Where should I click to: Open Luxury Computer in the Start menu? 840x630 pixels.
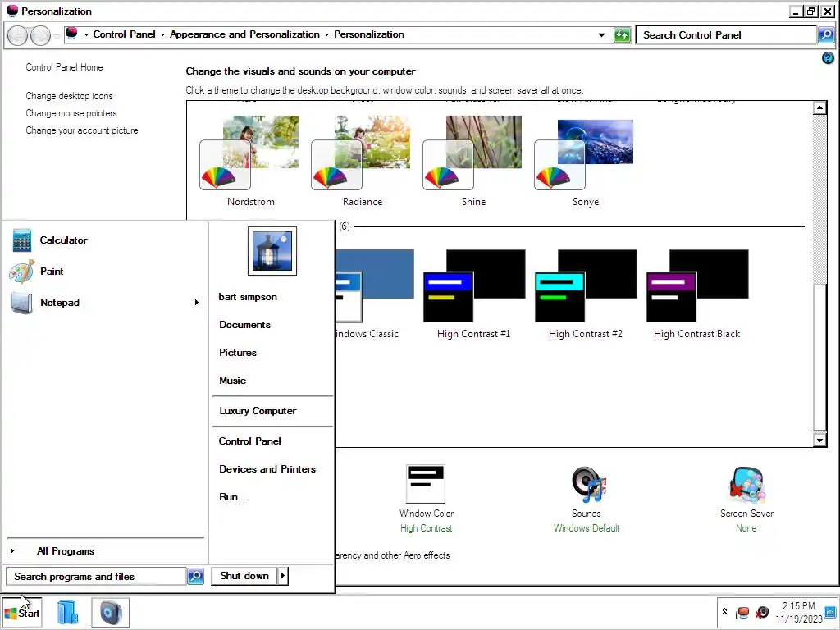click(258, 411)
